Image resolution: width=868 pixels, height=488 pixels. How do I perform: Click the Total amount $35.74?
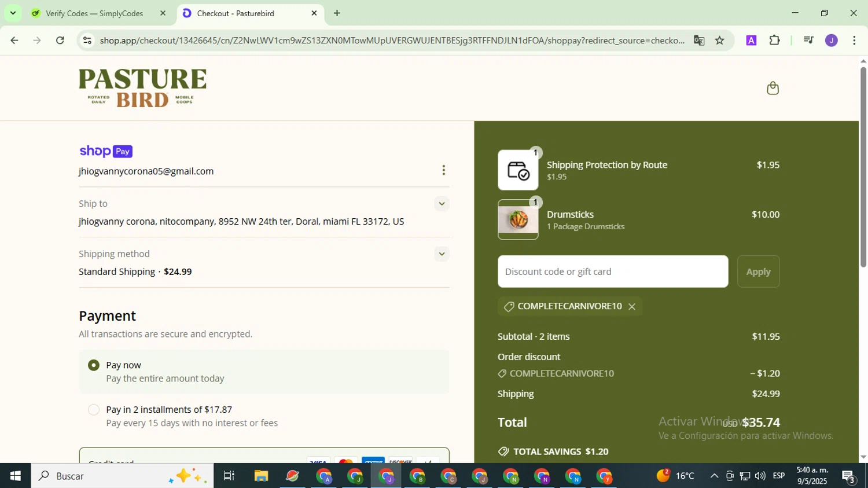(x=761, y=423)
